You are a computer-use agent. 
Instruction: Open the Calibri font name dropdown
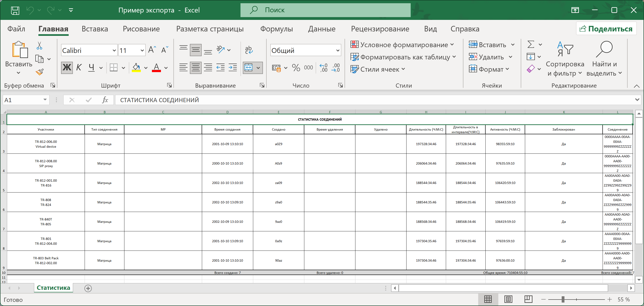pos(114,50)
